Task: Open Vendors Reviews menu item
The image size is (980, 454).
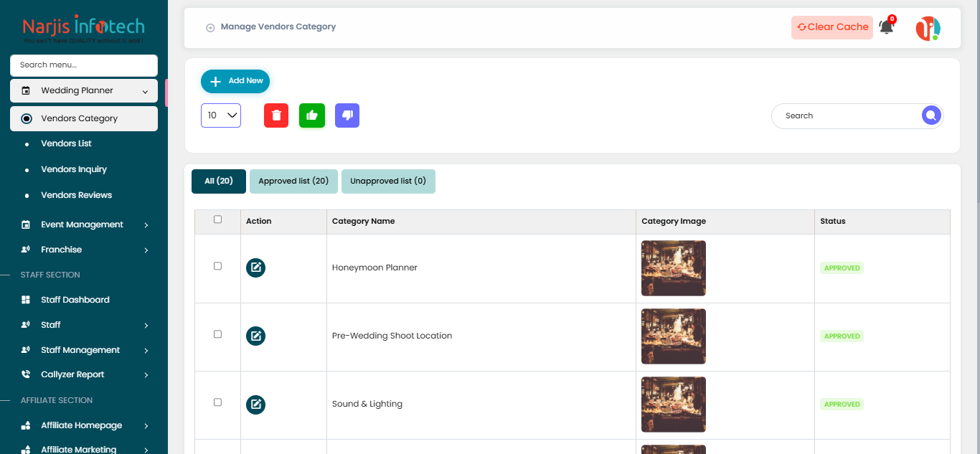Action: [76, 195]
